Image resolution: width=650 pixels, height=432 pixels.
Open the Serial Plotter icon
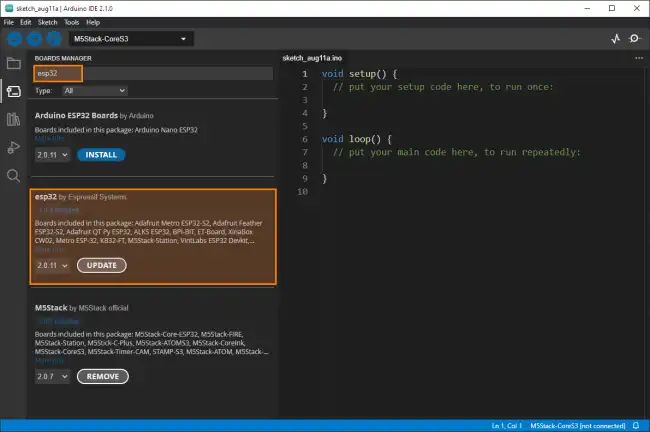point(616,39)
